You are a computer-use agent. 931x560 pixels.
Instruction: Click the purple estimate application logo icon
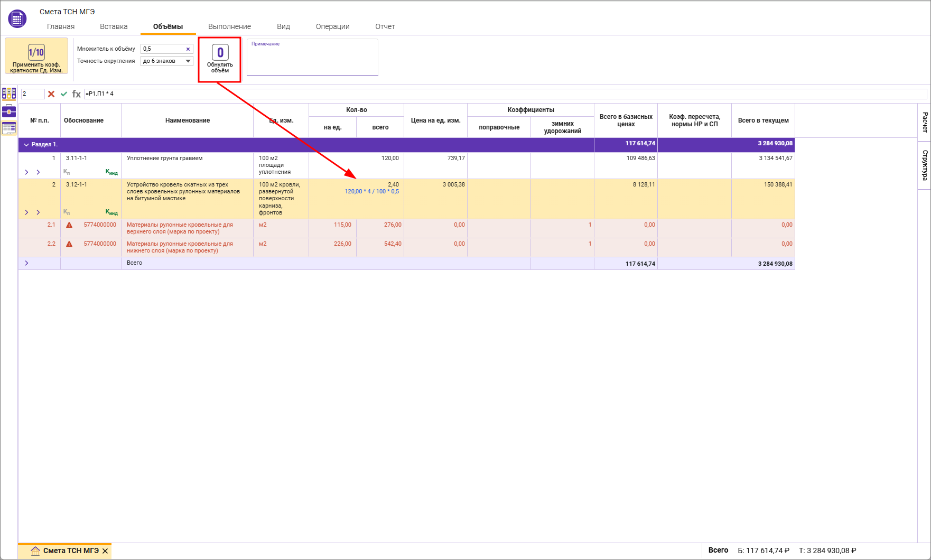click(x=17, y=19)
